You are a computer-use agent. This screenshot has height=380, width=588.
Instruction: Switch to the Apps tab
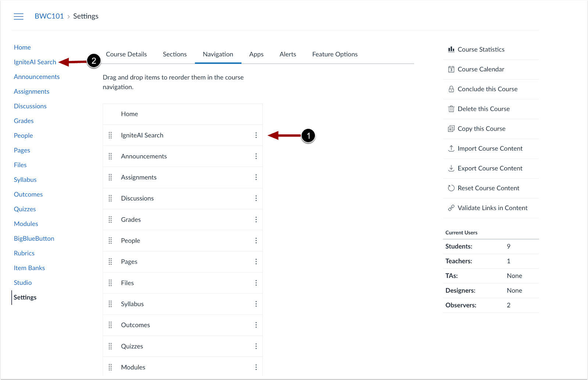click(256, 54)
